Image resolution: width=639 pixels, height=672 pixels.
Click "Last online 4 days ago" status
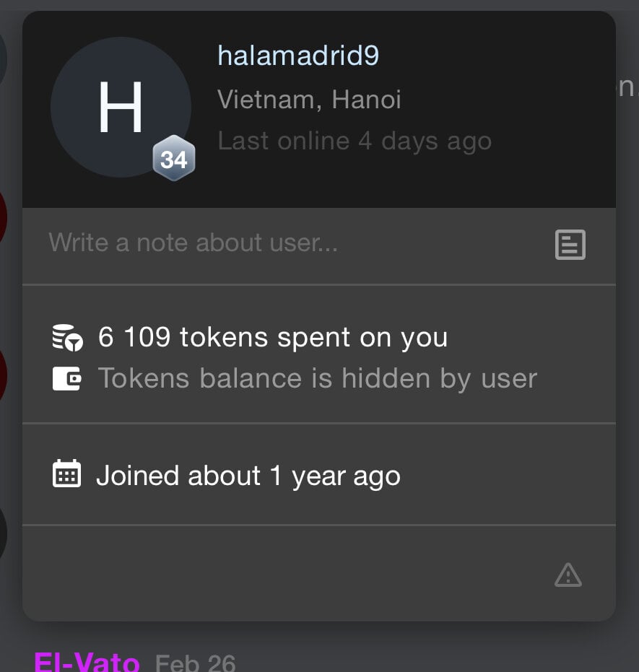point(355,141)
